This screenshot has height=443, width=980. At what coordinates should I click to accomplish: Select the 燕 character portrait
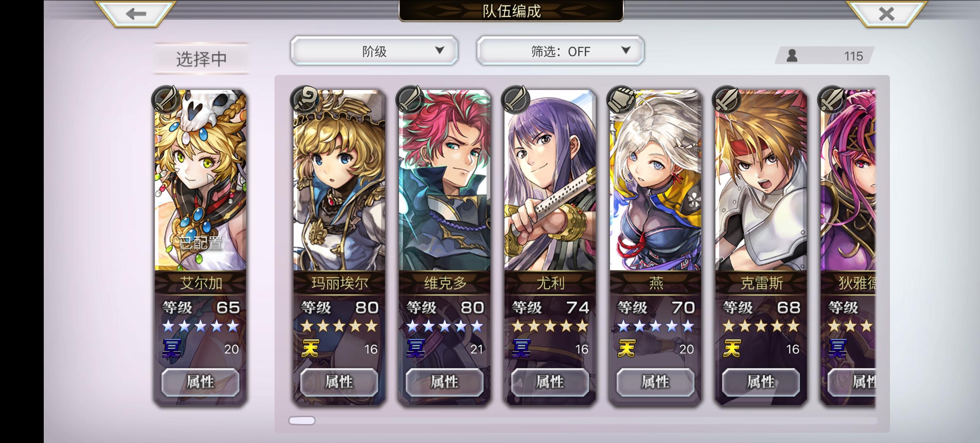655,181
